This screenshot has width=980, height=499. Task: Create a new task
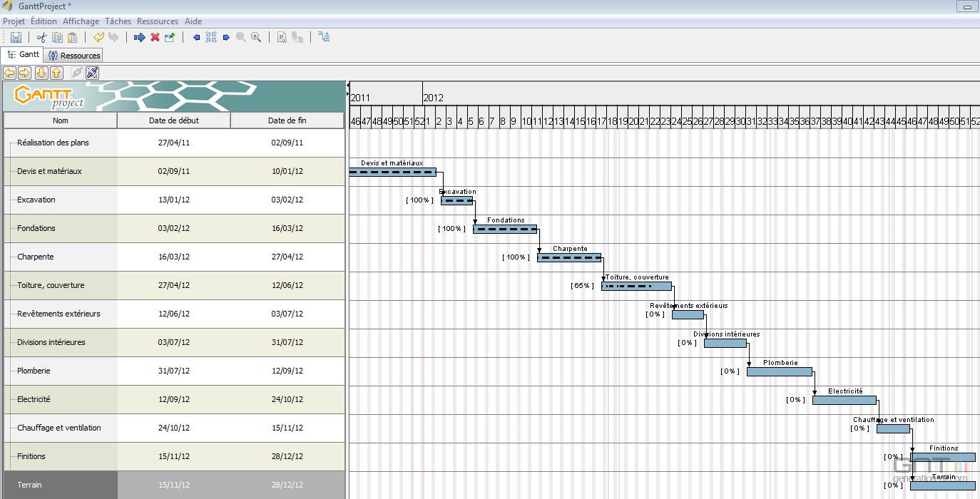tap(140, 37)
